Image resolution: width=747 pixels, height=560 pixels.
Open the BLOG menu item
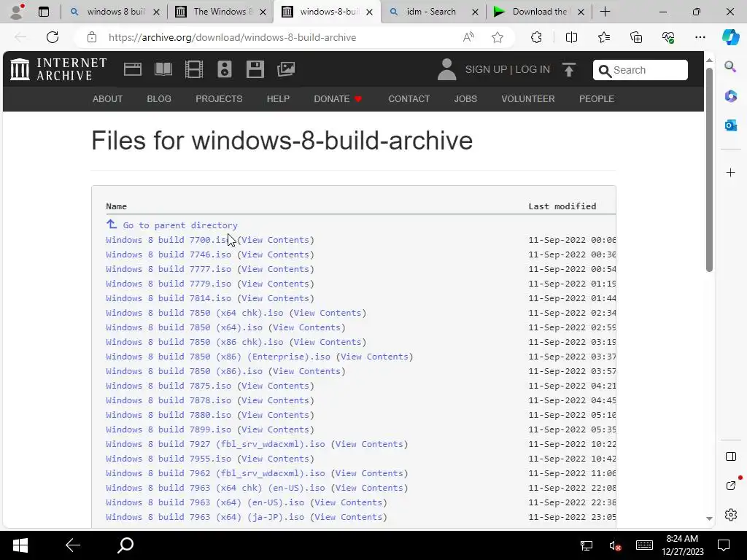[159, 99]
